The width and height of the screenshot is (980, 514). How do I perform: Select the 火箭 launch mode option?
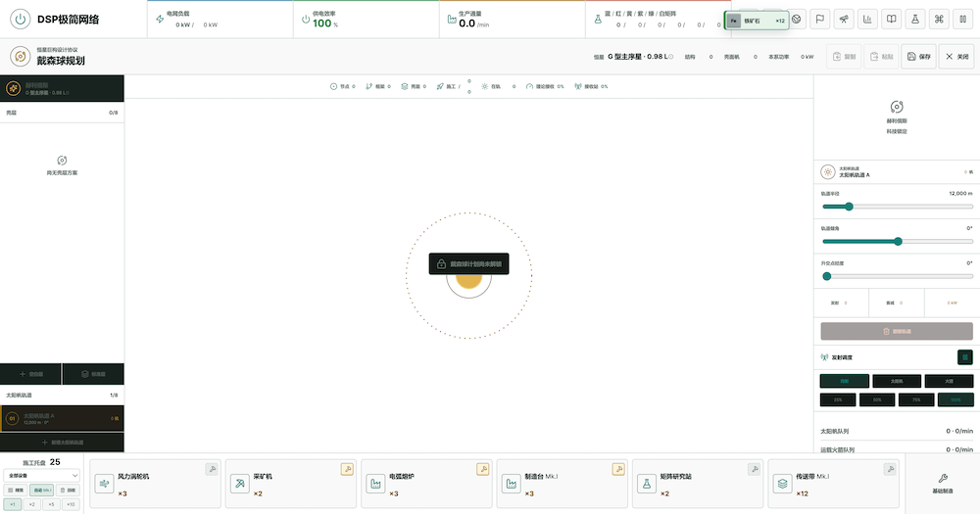tap(949, 381)
